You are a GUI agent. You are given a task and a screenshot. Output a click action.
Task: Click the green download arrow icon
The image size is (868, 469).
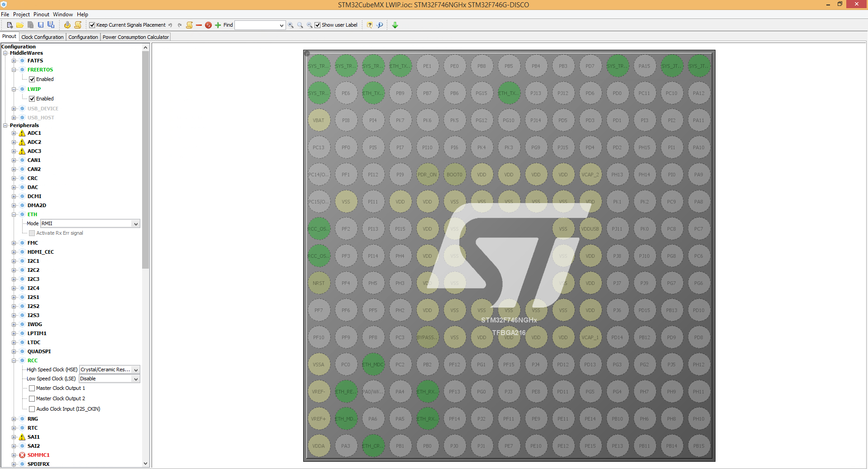(x=395, y=25)
